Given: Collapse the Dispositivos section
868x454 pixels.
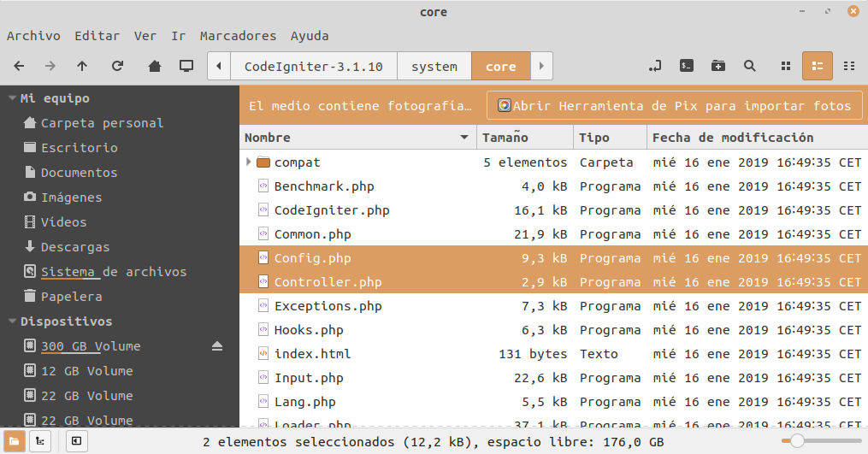Looking at the screenshot, I should click(12, 321).
